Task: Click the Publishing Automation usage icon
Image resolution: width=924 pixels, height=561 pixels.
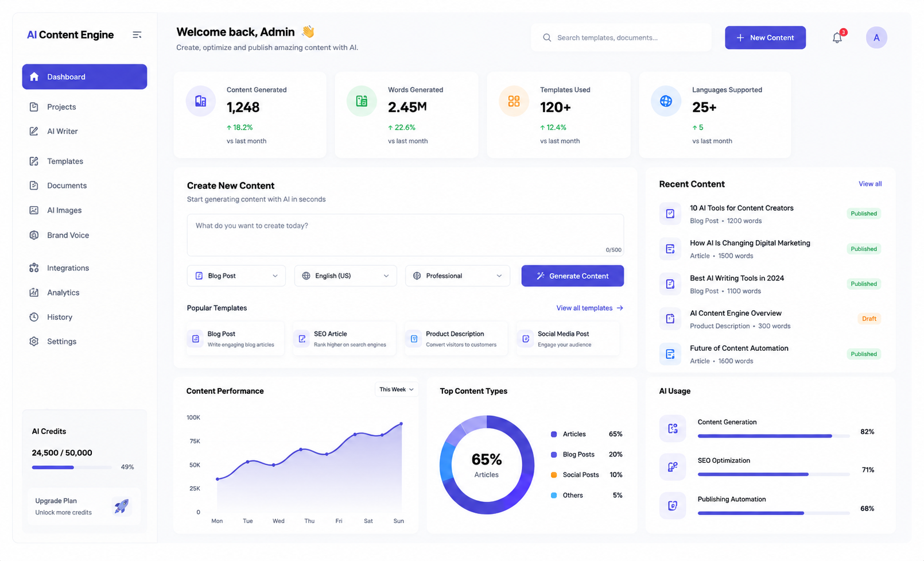Action: pyautogui.click(x=673, y=505)
